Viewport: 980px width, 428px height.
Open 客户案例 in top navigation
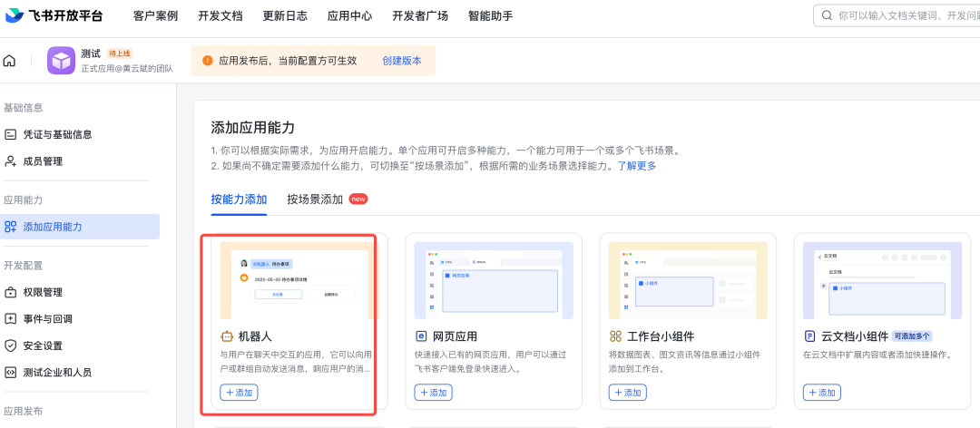tap(156, 16)
